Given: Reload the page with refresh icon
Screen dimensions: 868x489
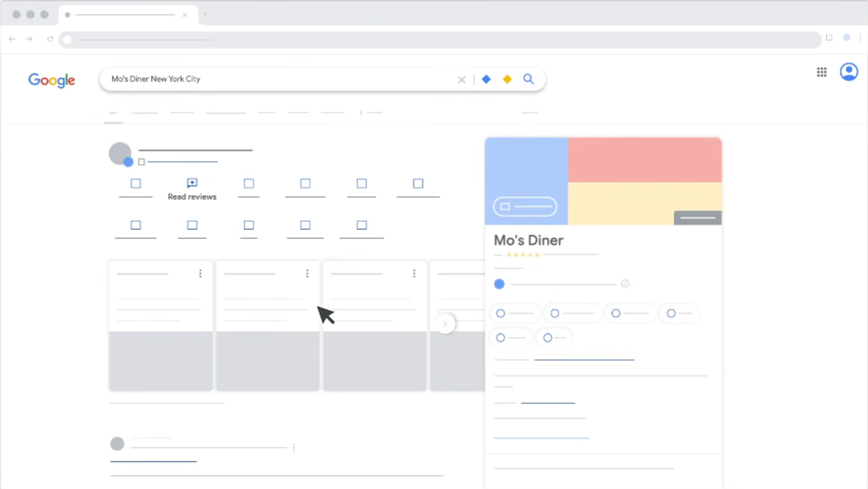Looking at the screenshot, I should [x=50, y=39].
